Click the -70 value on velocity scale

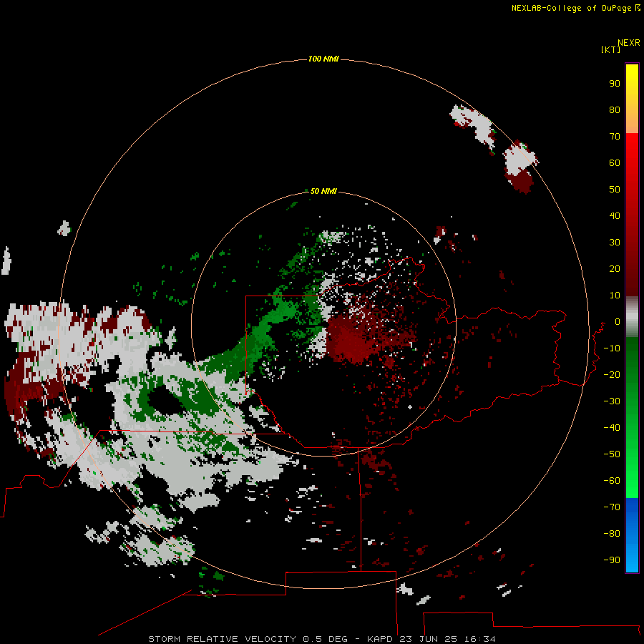coord(612,507)
